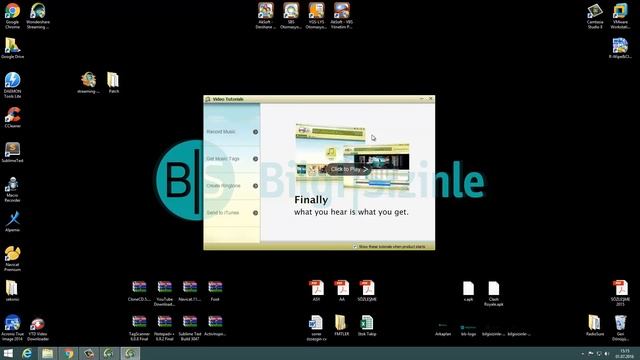Open YTD Video Downloader desktop icon
Viewport: 640px width, 360px height.
[x=38, y=329]
